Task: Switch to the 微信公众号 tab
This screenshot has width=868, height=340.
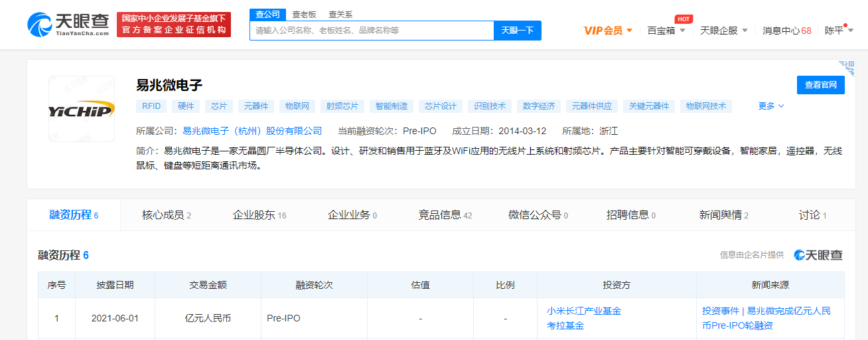Action: 538,215
